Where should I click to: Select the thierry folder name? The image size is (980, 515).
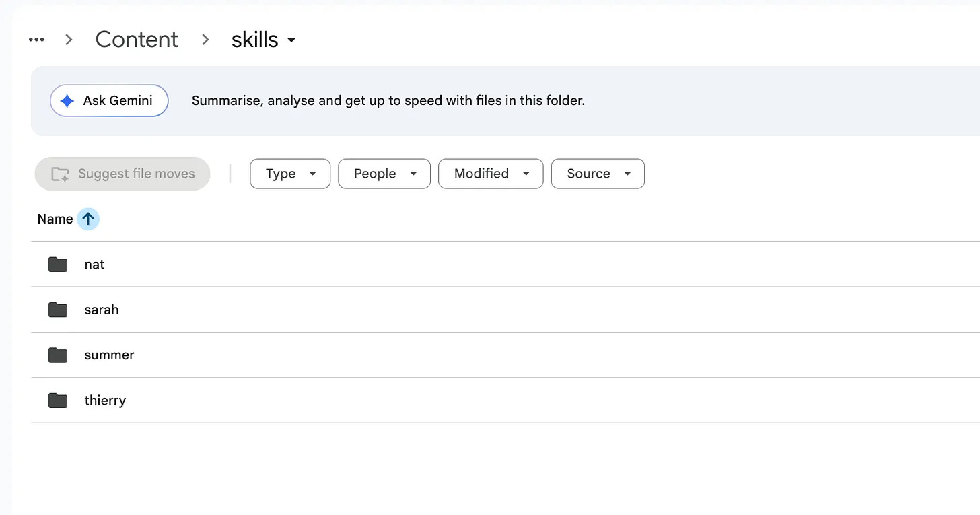pyautogui.click(x=105, y=401)
